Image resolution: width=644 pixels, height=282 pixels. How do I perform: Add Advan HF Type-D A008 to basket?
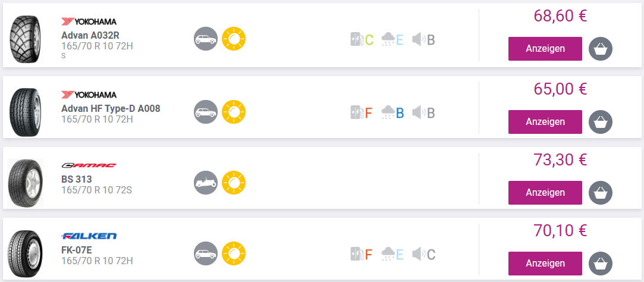click(600, 121)
